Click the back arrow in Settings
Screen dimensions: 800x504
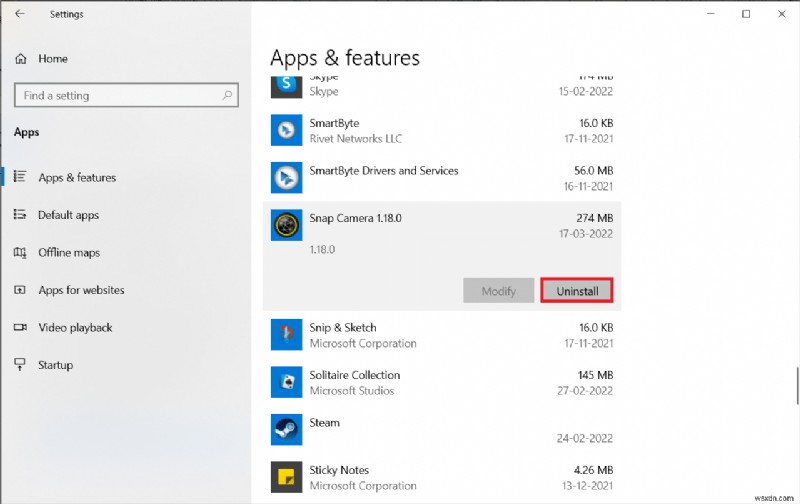pyautogui.click(x=21, y=14)
